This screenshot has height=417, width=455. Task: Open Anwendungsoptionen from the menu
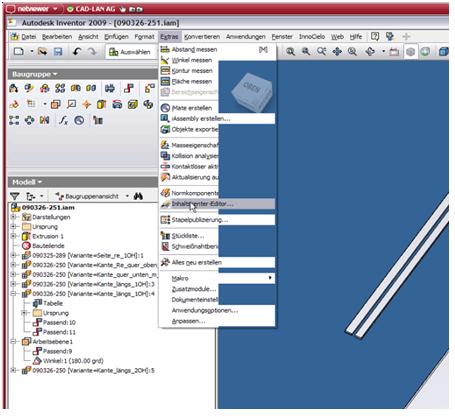pyautogui.click(x=217, y=311)
